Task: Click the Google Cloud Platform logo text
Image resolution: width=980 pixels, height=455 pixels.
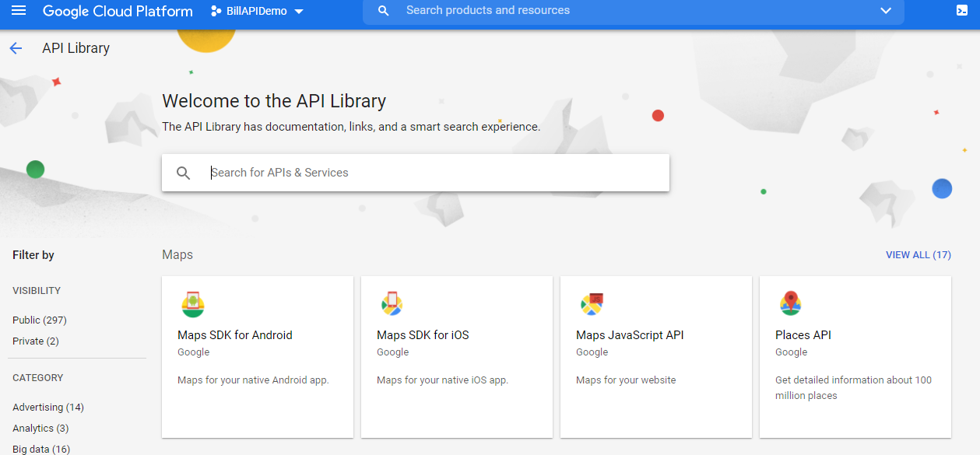Action: 118,11
